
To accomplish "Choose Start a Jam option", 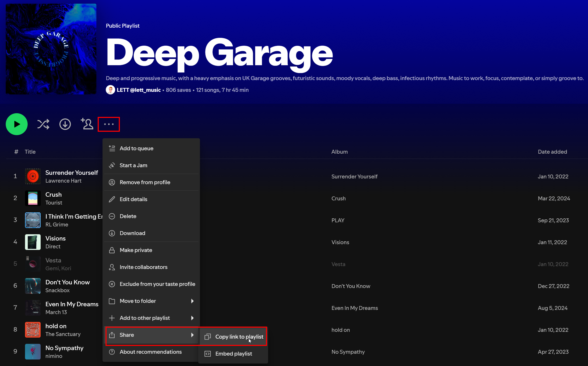I will coord(133,165).
